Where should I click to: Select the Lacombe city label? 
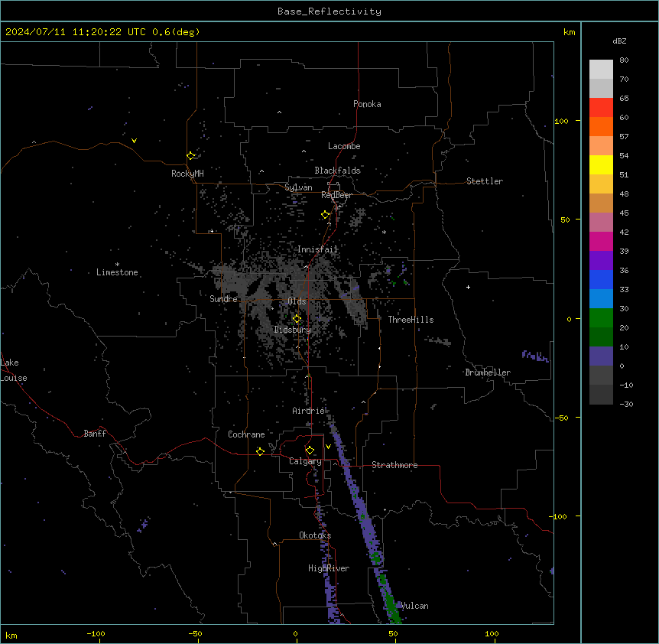coord(344,146)
